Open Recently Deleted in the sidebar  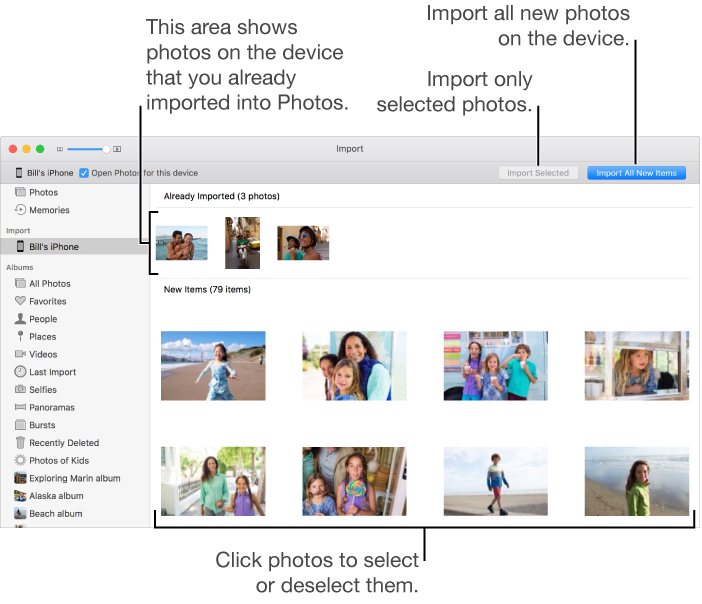click(64, 442)
